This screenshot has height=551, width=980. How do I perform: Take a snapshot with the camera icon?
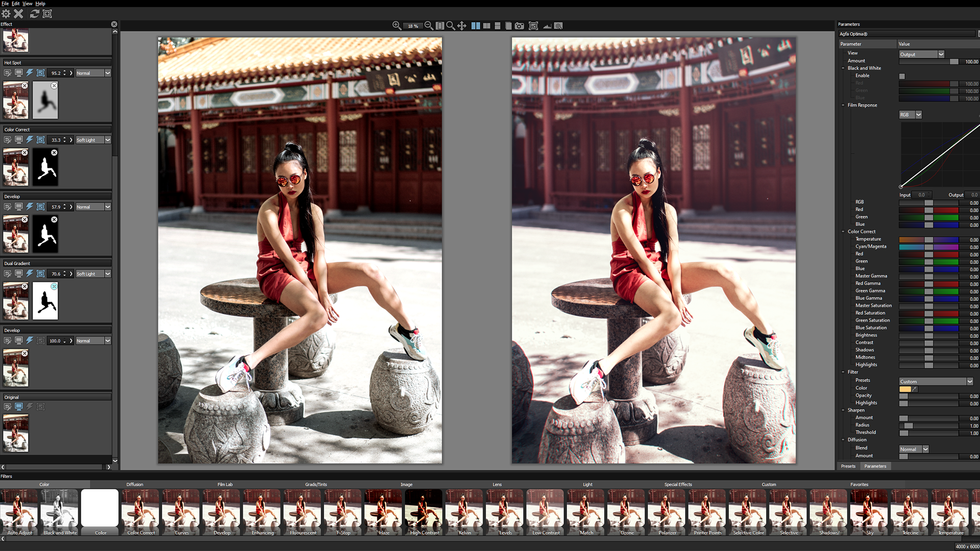(x=519, y=26)
